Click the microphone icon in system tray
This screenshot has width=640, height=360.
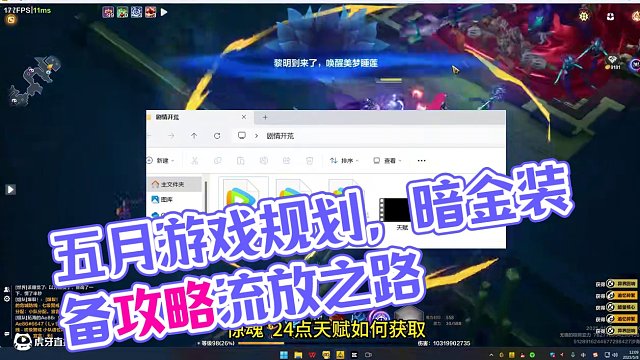coord(573,355)
